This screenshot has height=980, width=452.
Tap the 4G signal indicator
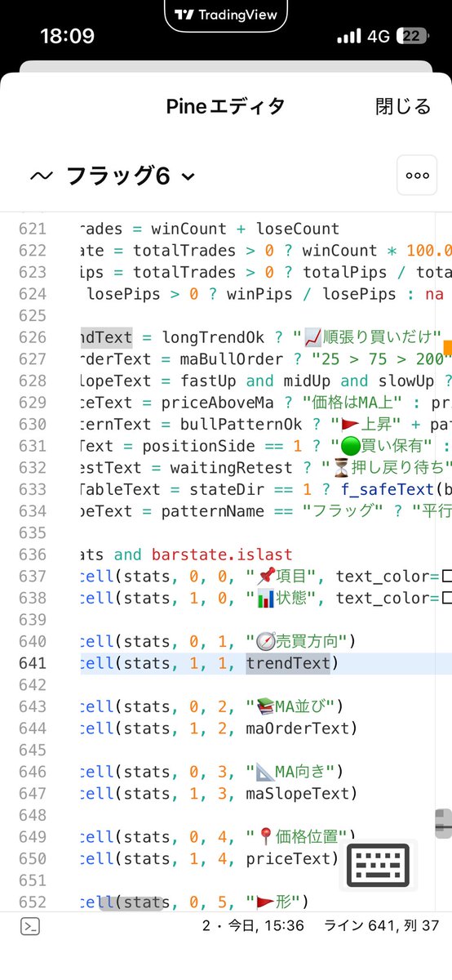[379, 37]
